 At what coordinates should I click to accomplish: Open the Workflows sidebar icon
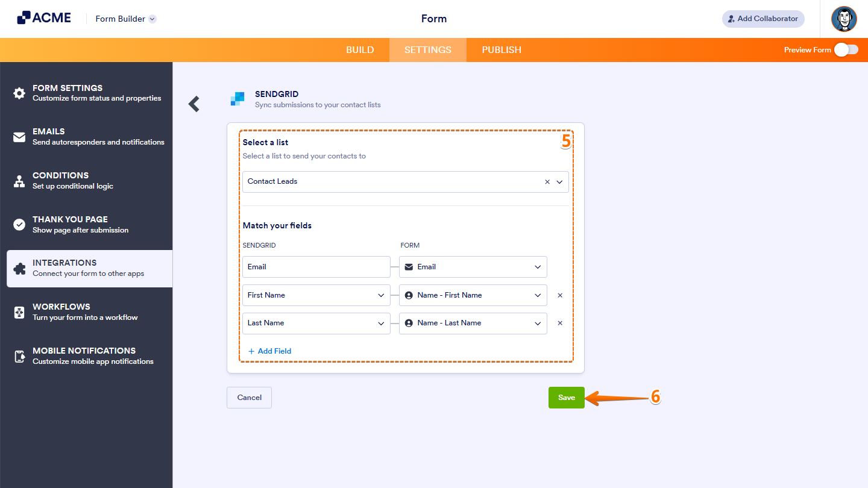pyautogui.click(x=19, y=311)
